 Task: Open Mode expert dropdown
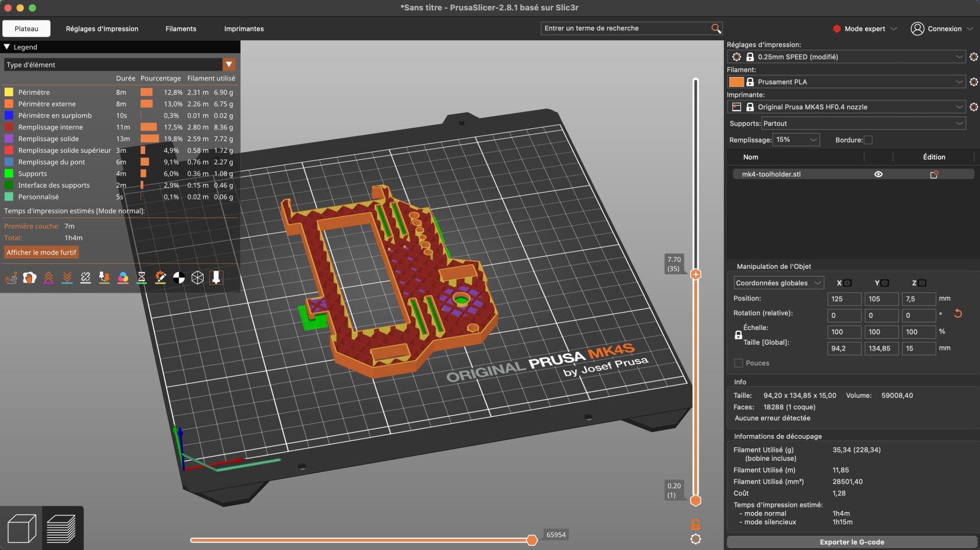point(864,29)
